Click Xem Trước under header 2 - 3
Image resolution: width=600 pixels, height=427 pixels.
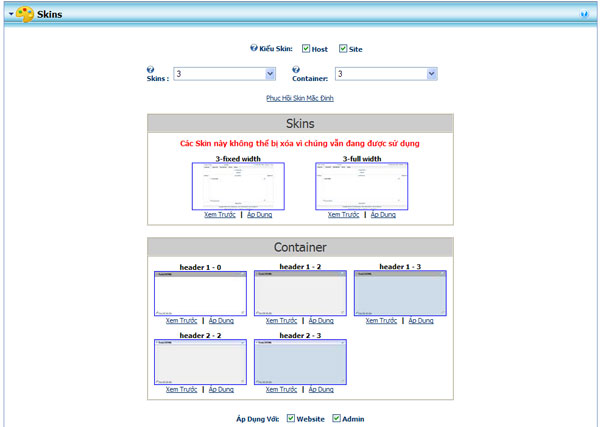[281, 390]
